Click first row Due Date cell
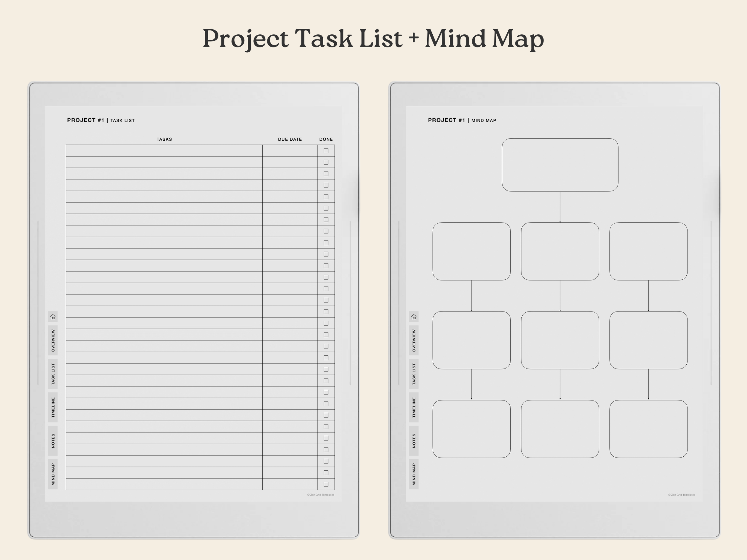This screenshot has width=747, height=560. pyautogui.click(x=290, y=151)
